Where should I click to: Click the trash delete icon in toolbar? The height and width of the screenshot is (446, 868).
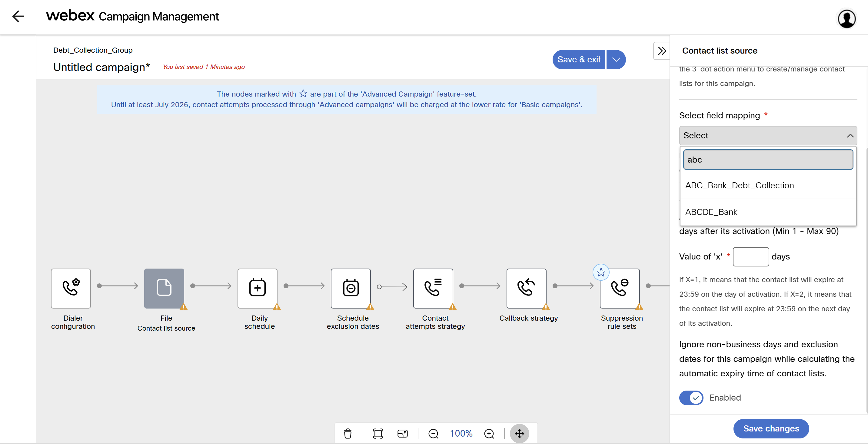pos(348,433)
